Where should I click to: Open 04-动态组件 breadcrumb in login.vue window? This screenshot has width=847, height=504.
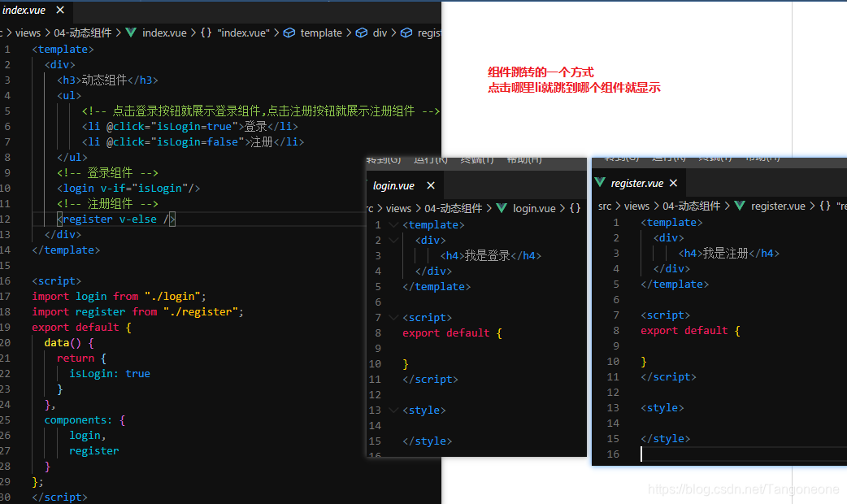[454, 208]
